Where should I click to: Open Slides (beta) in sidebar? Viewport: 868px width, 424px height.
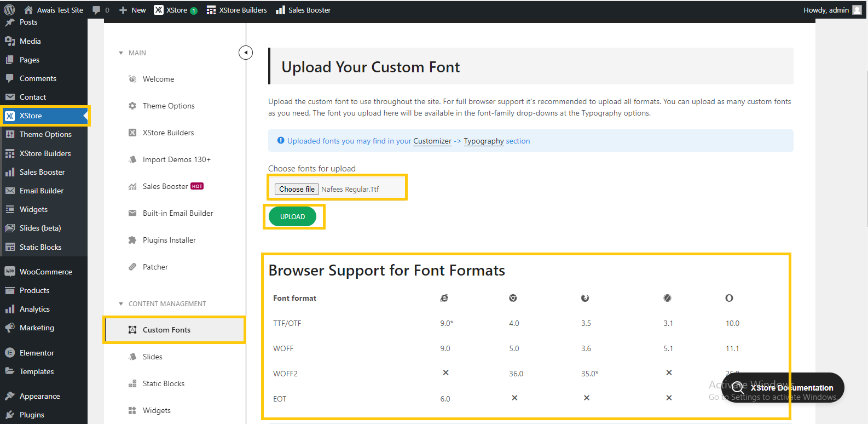click(40, 228)
